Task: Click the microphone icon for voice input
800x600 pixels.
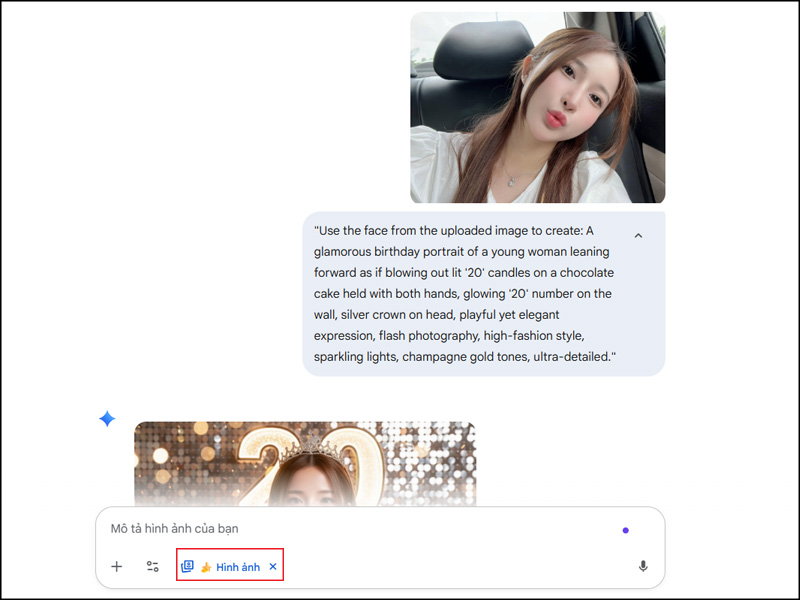Action: (643, 566)
